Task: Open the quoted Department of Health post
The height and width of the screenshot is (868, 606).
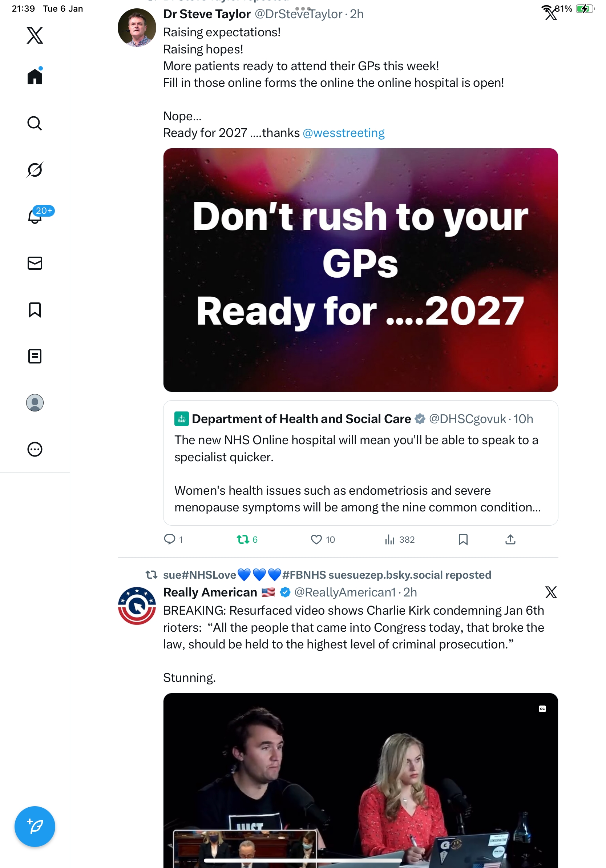Action: [x=360, y=463]
